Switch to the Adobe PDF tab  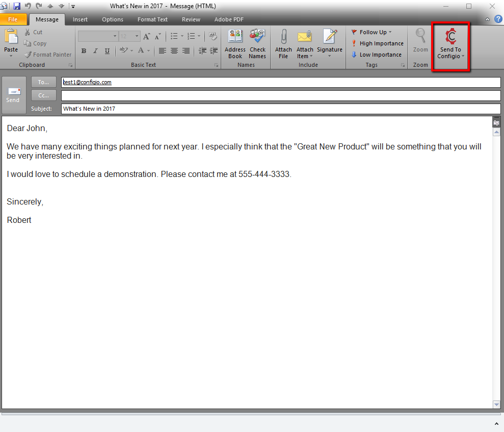229,19
